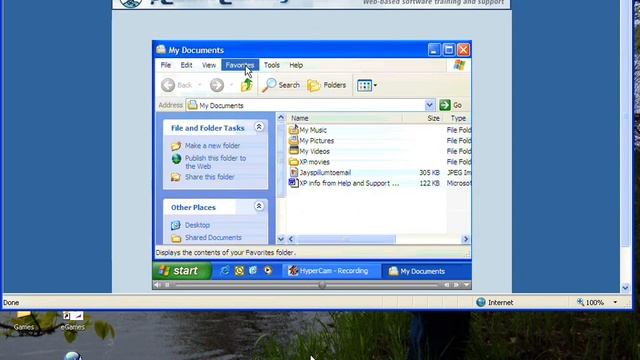Click the horizontal scrollbar thumb in file list
The height and width of the screenshot is (360, 640).
click(345, 239)
